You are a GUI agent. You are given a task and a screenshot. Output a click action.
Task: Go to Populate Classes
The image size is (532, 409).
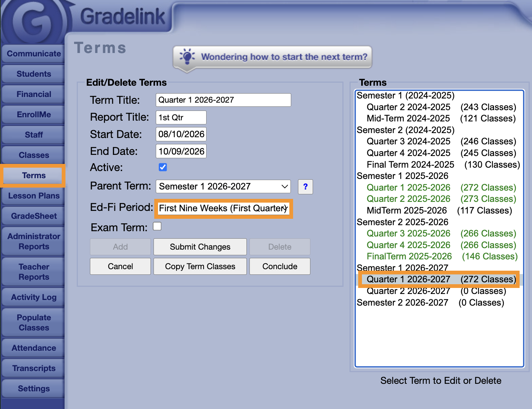(x=33, y=323)
